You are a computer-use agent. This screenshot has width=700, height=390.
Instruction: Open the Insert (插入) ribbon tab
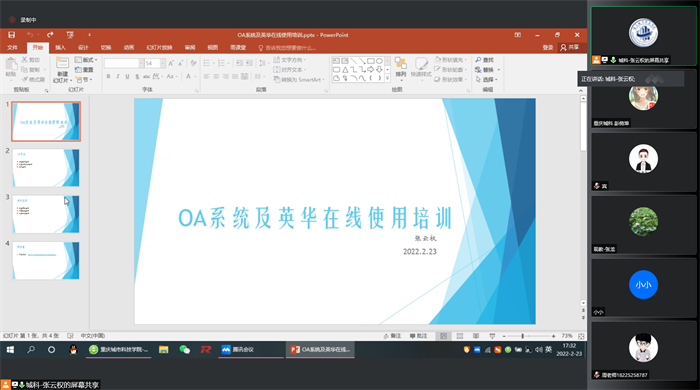(x=60, y=48)
